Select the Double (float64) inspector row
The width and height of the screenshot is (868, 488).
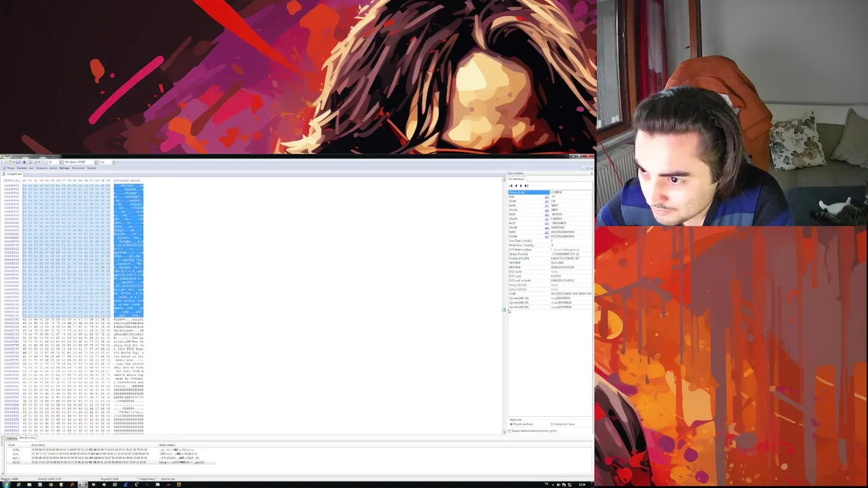pyautogui.click(x=549, y=258)
